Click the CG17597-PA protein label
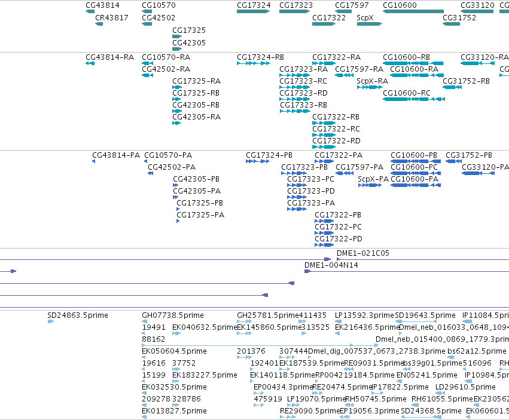 click(359, 167)
